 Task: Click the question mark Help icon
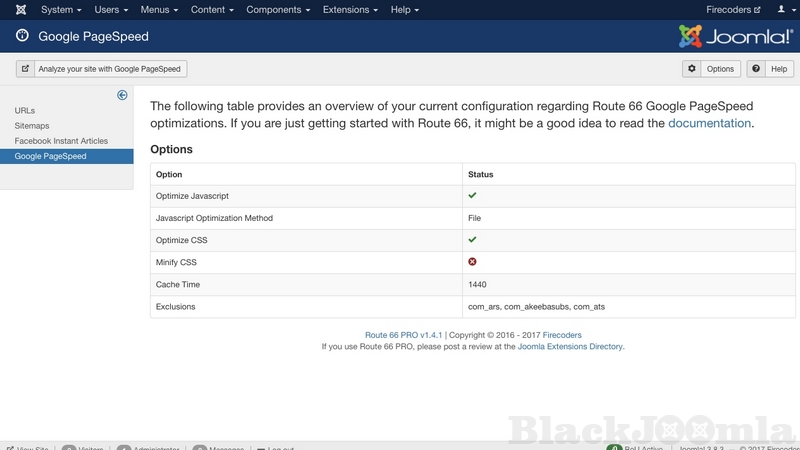pos(756,69)
